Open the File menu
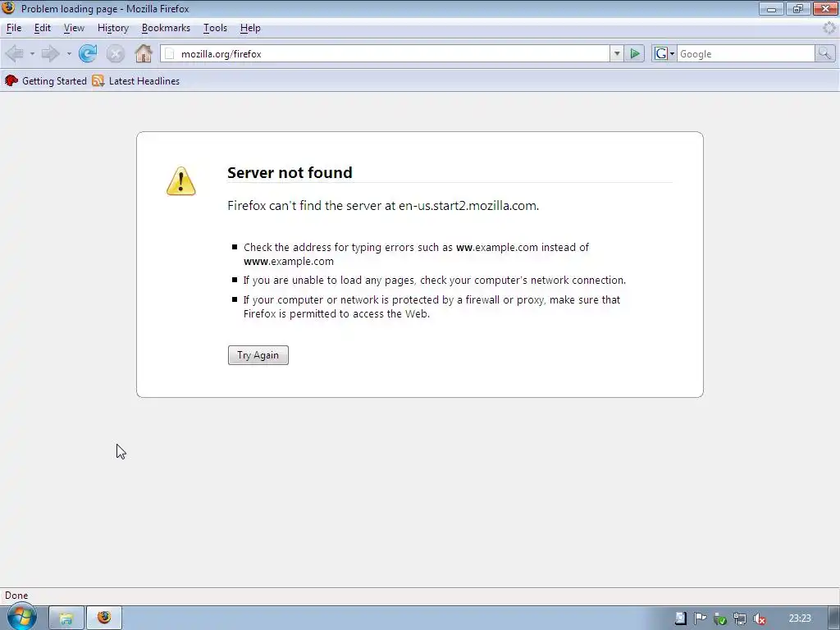 (x=14, y=28)
